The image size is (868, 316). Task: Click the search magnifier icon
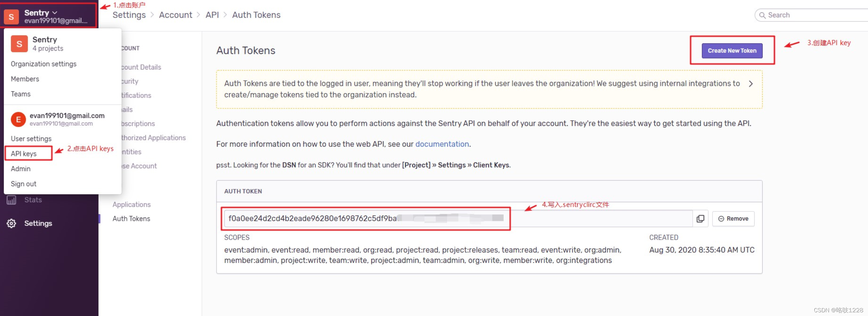(x=764, y=15)
